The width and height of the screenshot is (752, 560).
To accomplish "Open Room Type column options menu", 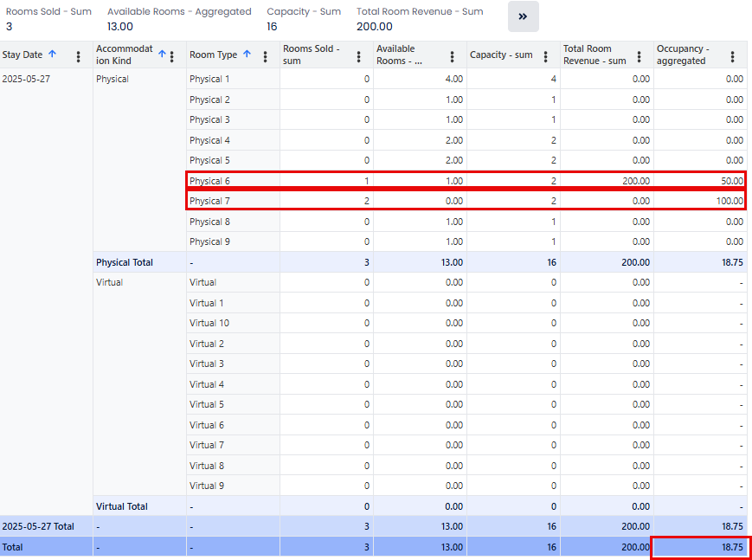I will tap(266, 55).
